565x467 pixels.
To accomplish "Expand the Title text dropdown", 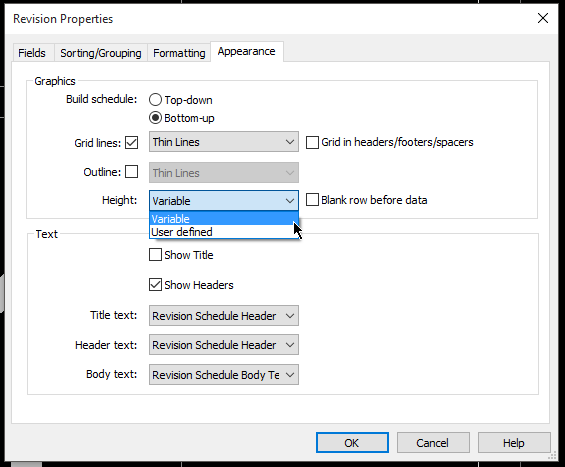I will [x=224, y=316].
